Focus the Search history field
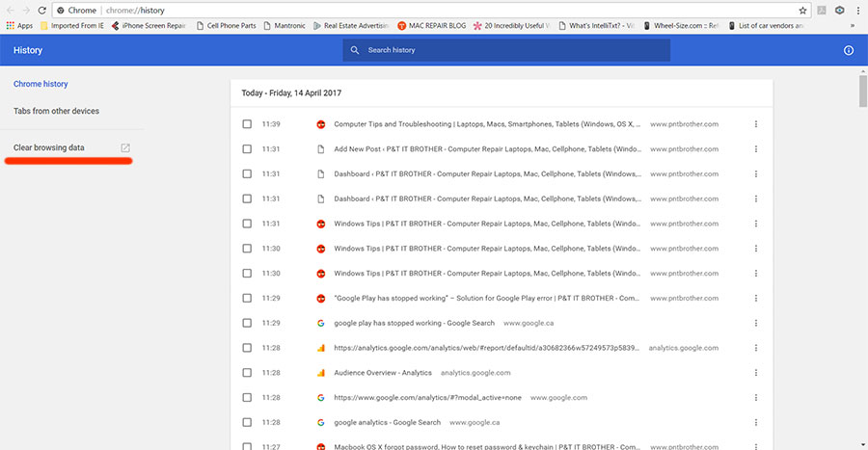 click(x=506, y=50)
